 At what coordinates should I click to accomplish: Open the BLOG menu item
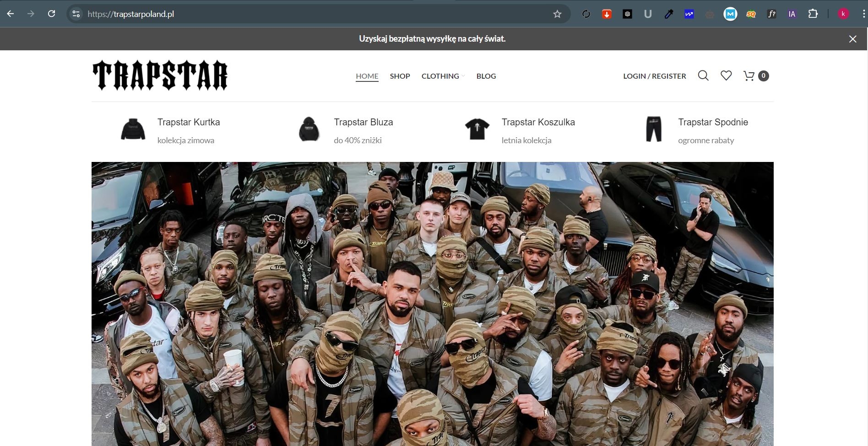tap(486, 76)
